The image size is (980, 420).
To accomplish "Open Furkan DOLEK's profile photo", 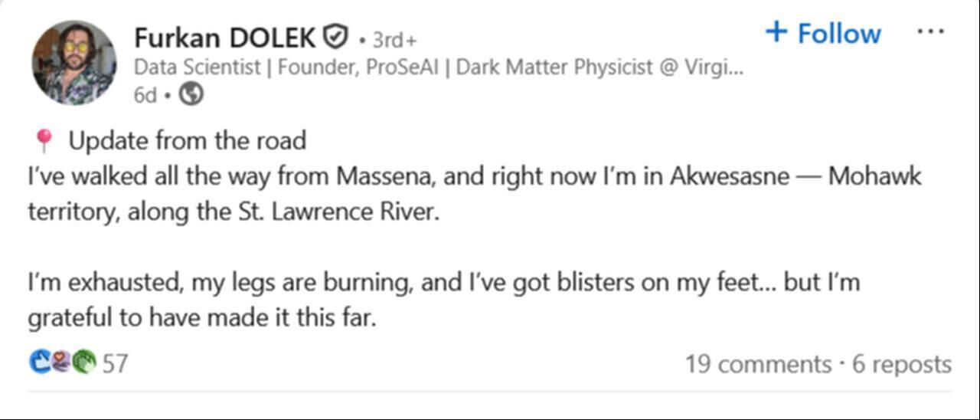I will pyautogui.click(x=73, y=62).
